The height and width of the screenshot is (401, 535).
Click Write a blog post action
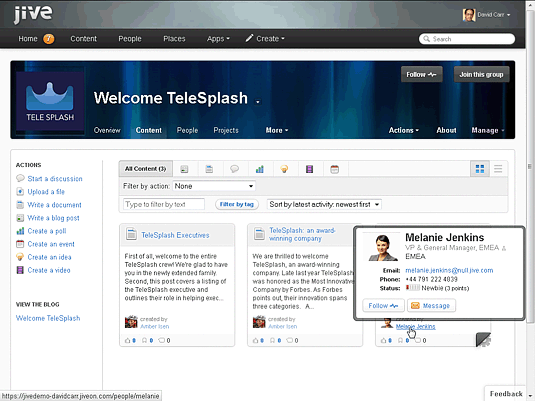point(53,218)
